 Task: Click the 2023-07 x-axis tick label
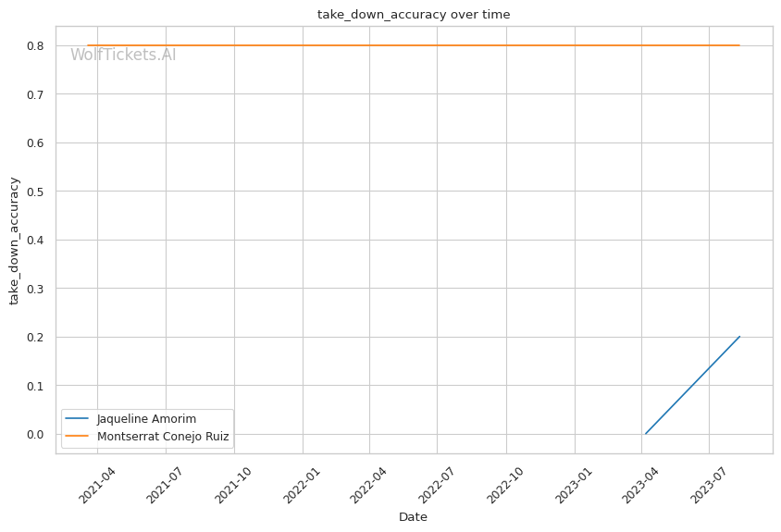point(710,483)
